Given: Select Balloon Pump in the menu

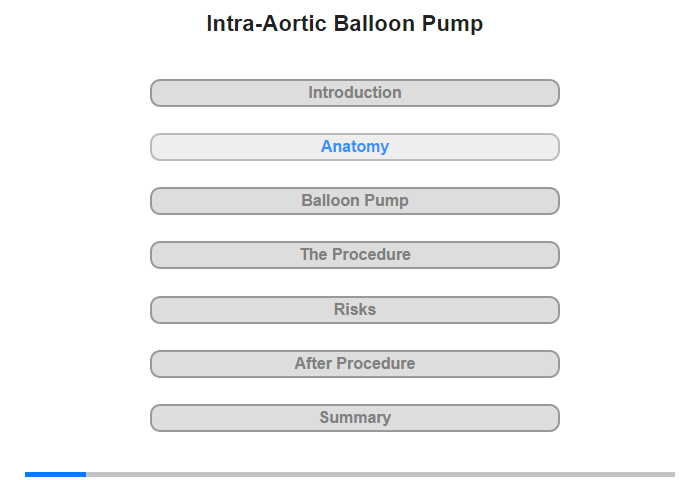Looking at the screenshot, I should click(355, 201).
